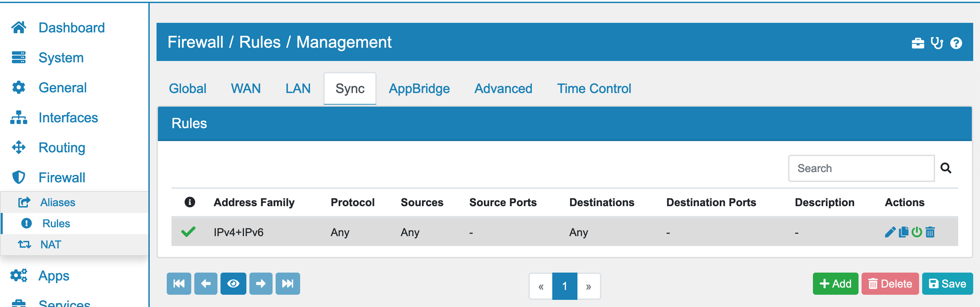
Task: Sort by the Protocol column header
Action: [352, 203]
